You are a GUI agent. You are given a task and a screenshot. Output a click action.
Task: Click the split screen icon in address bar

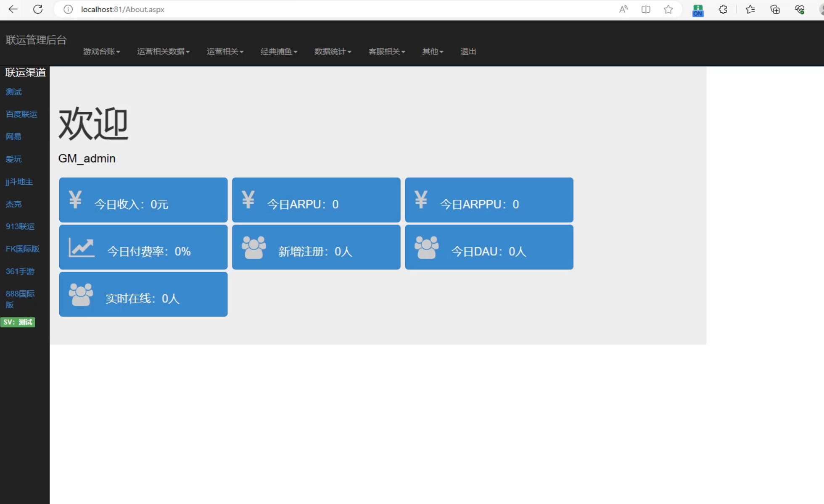click(646, 9)
